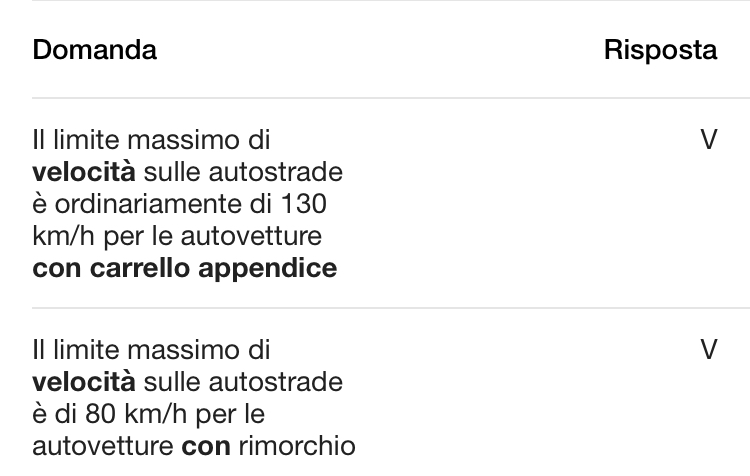750x476 pixels.
Task: Click 'autovetture' in the first question
Action: [264, 236]
